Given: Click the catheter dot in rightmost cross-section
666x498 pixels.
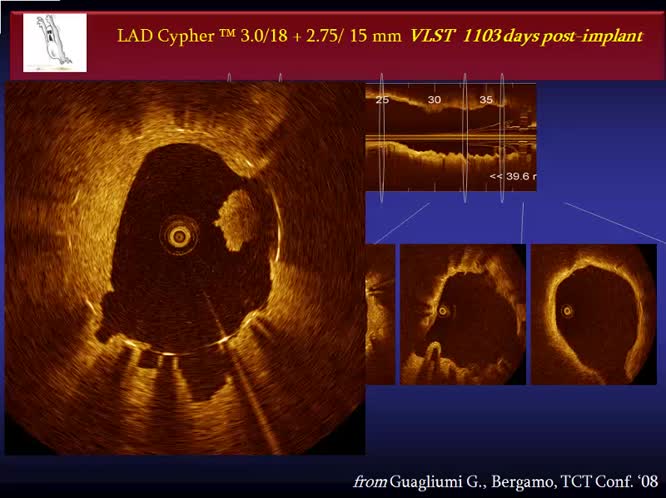Looking at the screenshot, I should click(x=567, y=311).
